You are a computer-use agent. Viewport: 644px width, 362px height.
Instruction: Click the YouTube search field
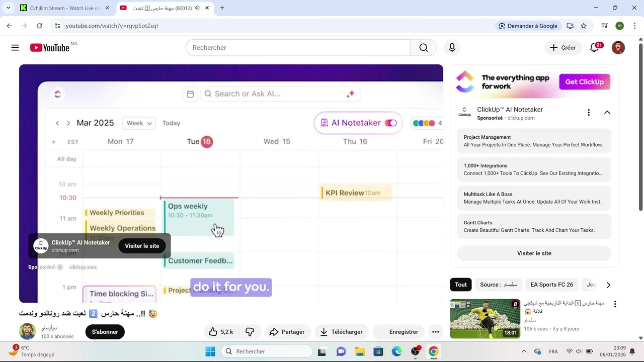click(298, 48)
